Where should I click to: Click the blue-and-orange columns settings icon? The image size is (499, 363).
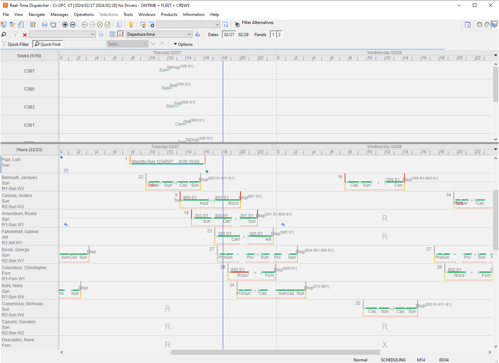pos(33,25)
